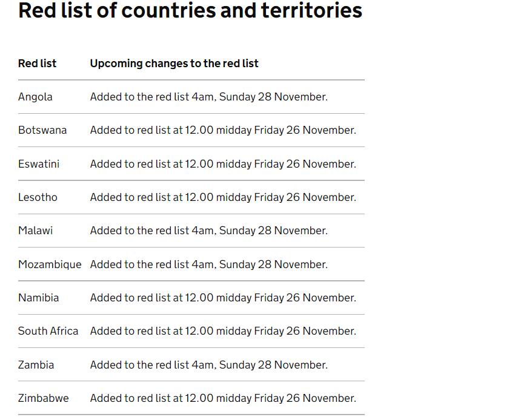The height and width of the screenshot is (420, 518).
Task: Click 'Upcoming changes to the red list' header
Action: point(174,64)
